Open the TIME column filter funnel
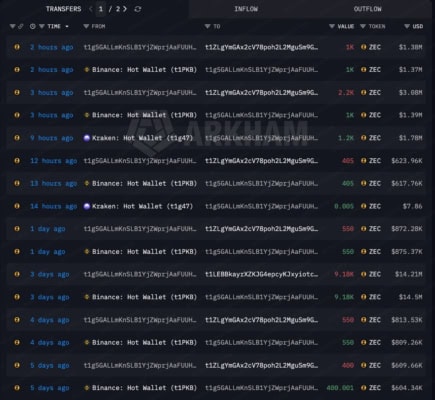This screenshot has width=435, height=400. 42,26
